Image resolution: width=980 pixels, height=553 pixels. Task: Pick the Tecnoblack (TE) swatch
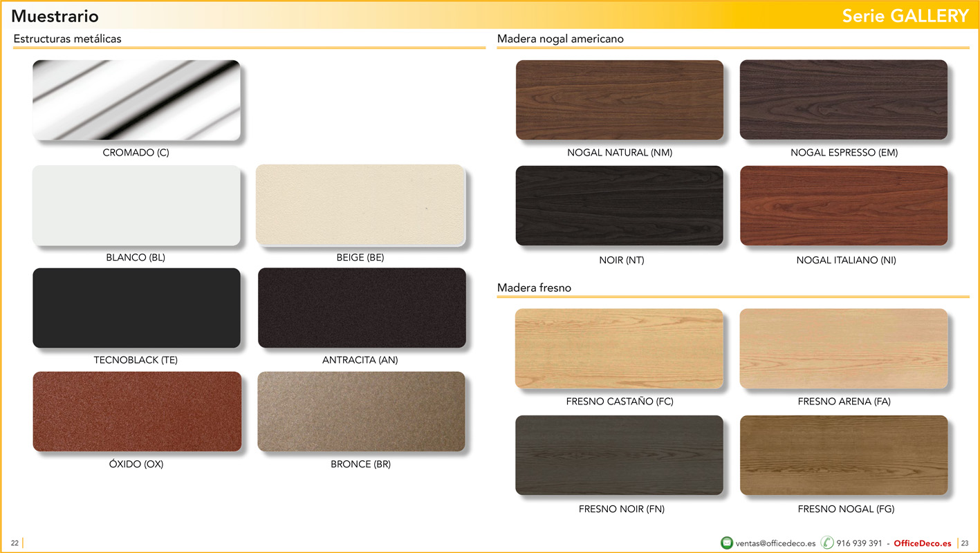pos(136,308)
